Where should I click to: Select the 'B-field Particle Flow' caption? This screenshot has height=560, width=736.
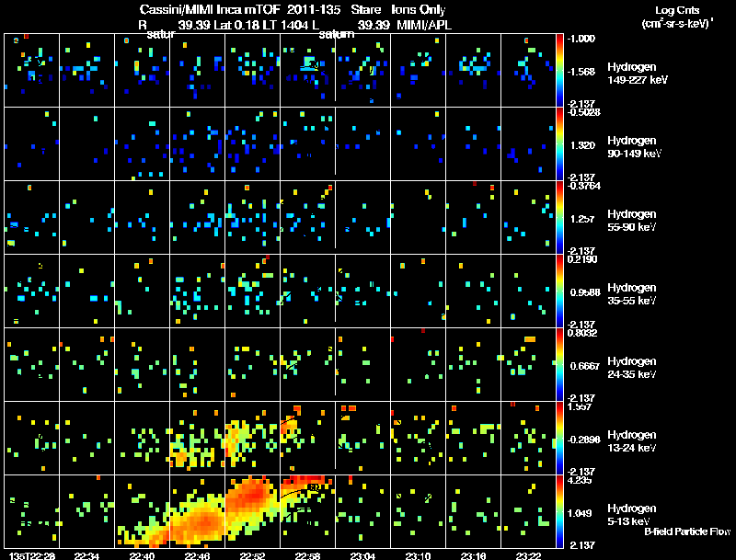pyautogui.click(x=687, y=531)
